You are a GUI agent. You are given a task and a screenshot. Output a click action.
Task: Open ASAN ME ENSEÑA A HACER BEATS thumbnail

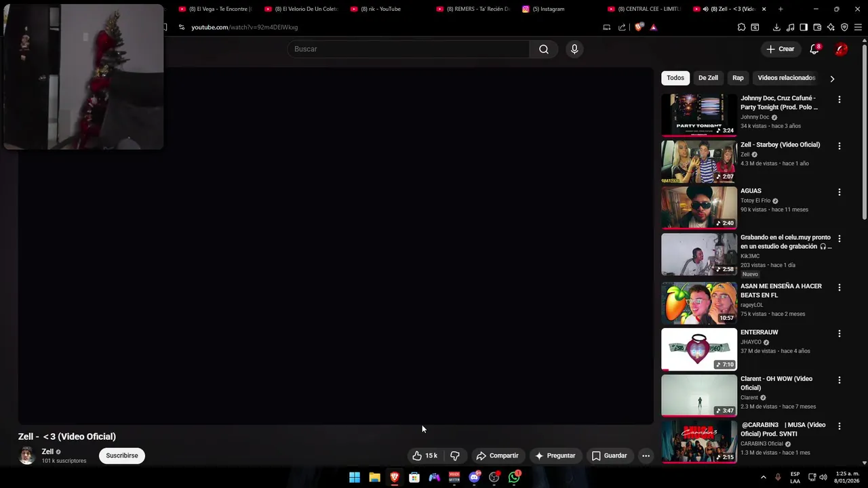coord(699,303)
